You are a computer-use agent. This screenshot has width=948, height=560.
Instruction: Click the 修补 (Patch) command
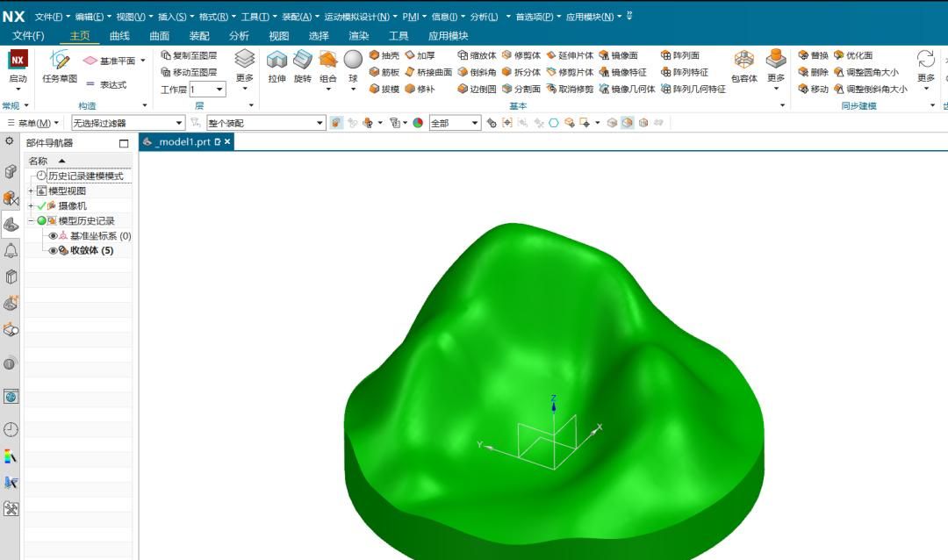420,89
